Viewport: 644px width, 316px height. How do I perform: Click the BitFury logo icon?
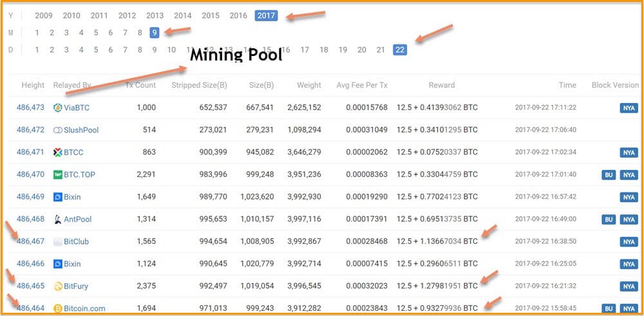pos(58,286)
